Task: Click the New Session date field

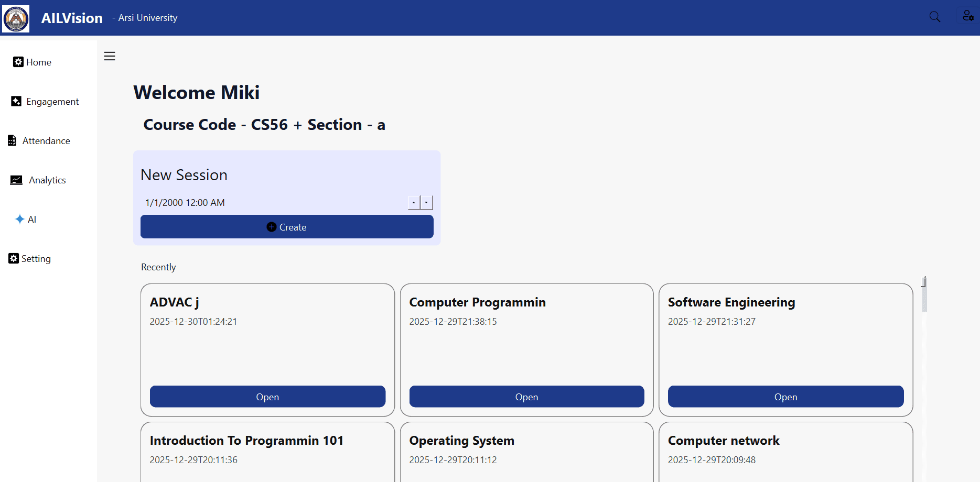Action: [x=273, y=202]
